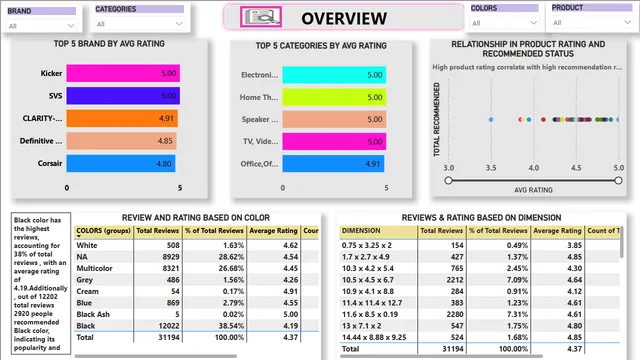Image resolution: width=640 pixels, height=360 pixels.
Task: Sort color table by % of Total Reviews
Action: pos(214,231)
